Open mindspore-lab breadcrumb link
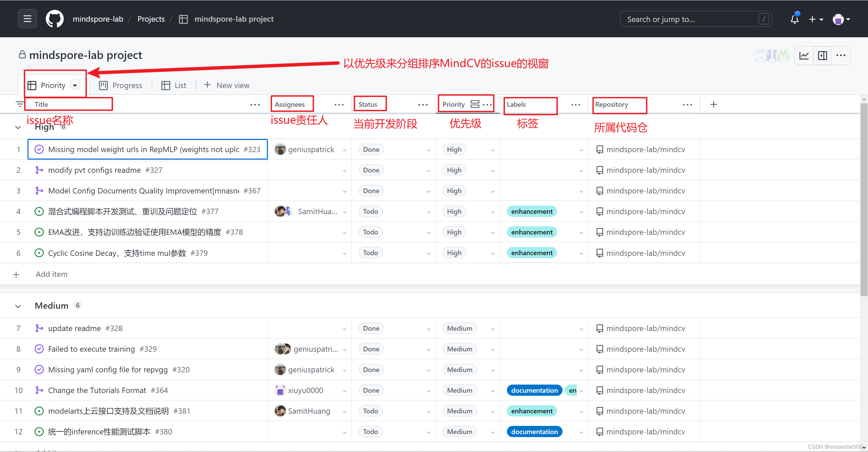868x452 pixels. coord(98,19)
